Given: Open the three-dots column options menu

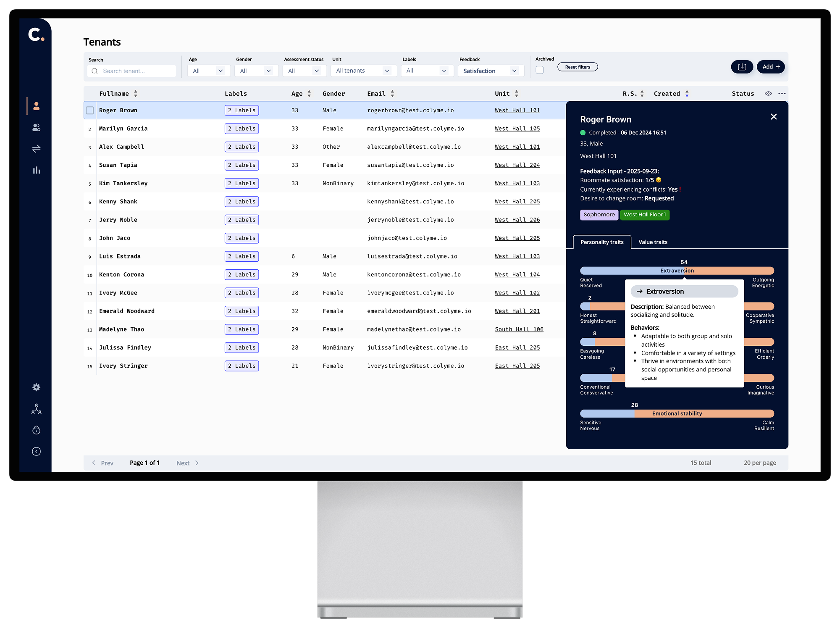Looking at the screenshot, I should pyautogui.click(x=782, y=94).
